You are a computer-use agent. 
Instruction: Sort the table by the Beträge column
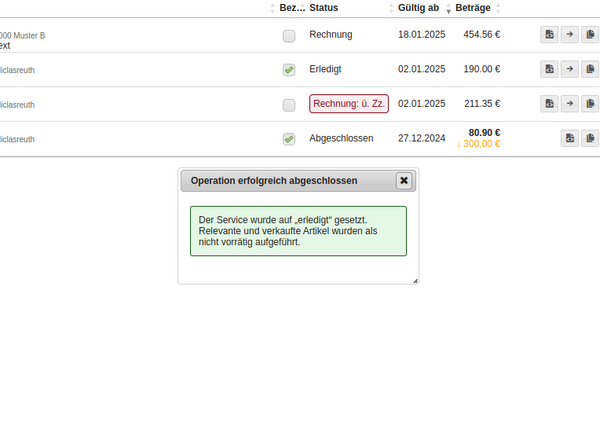tap(472, 8)
